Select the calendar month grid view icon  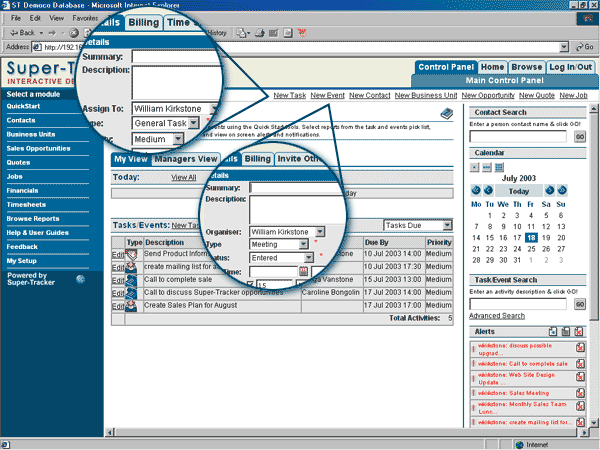pos(499,167)
